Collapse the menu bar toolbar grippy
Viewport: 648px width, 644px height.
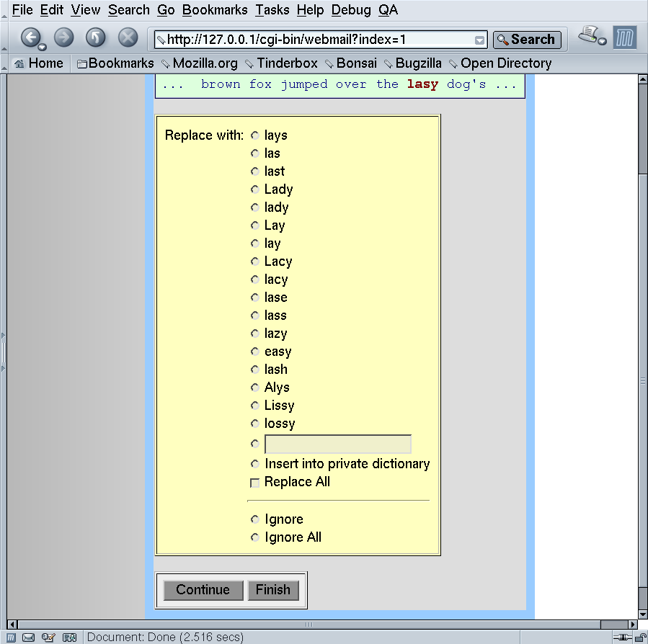(x=4, y=10)
